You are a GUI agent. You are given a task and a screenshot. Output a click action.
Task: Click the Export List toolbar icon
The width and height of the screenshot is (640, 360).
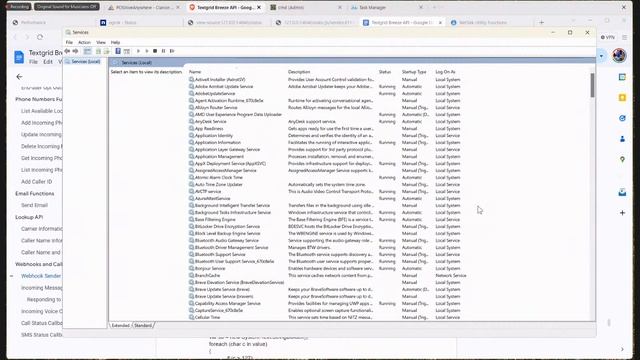click(107, 51)
